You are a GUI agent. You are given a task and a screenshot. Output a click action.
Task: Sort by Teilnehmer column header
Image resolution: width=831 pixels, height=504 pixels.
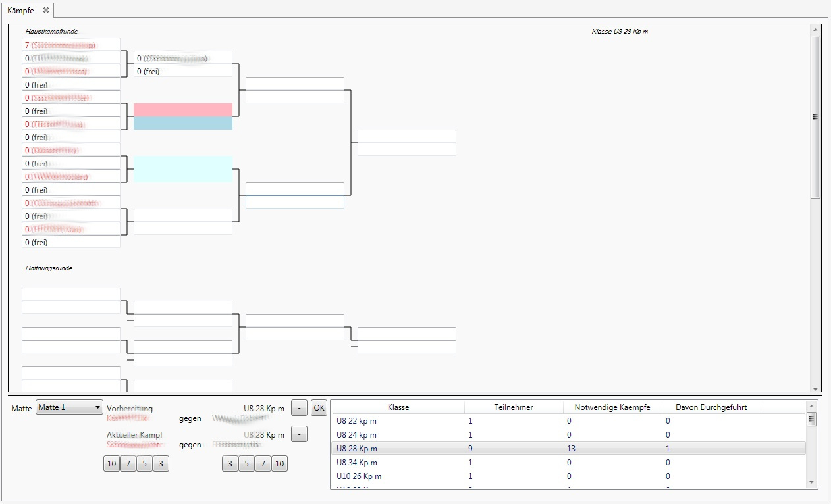pos(514,407)
